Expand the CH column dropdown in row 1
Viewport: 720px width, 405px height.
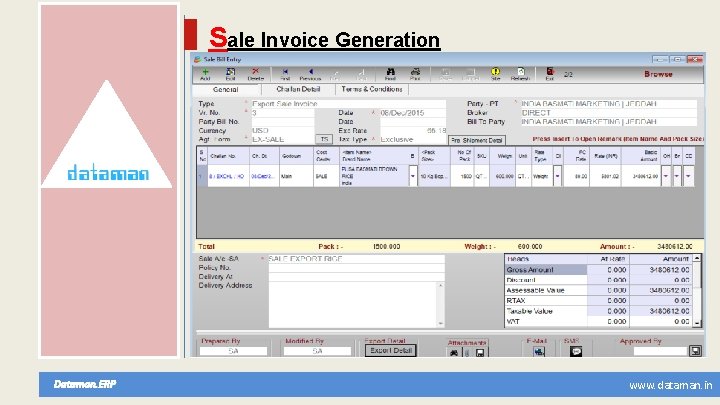[x=666, y=176]
